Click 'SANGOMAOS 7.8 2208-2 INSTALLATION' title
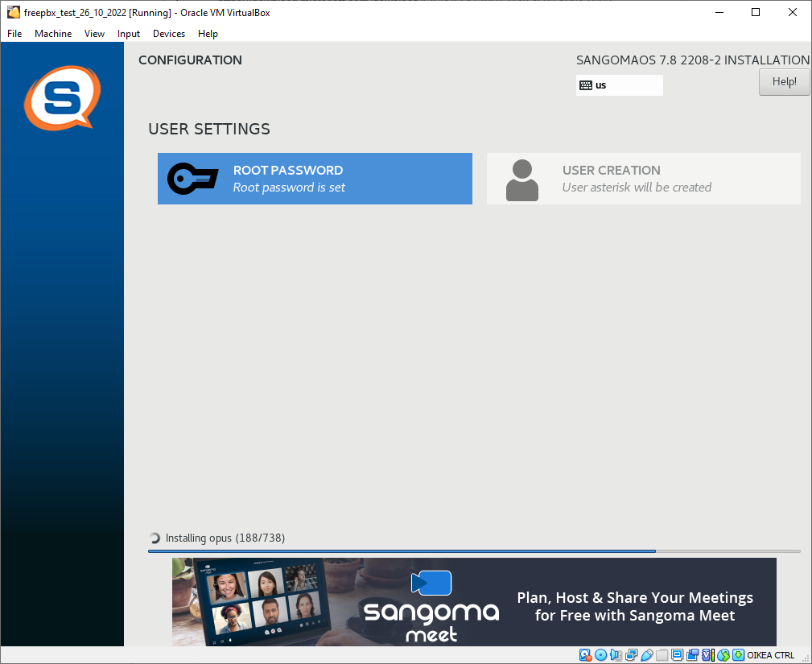The height and width of the screenshot is (664, 812). tap(693, 60)
